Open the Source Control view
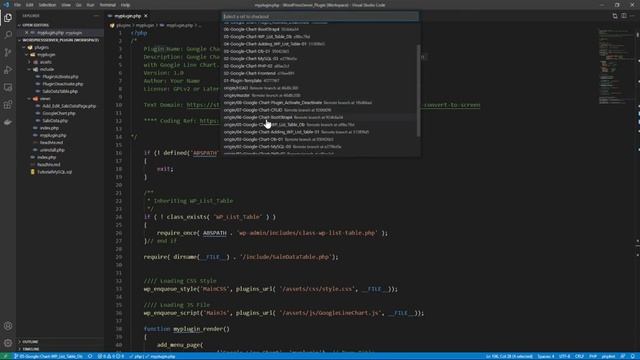 (8, 52)
